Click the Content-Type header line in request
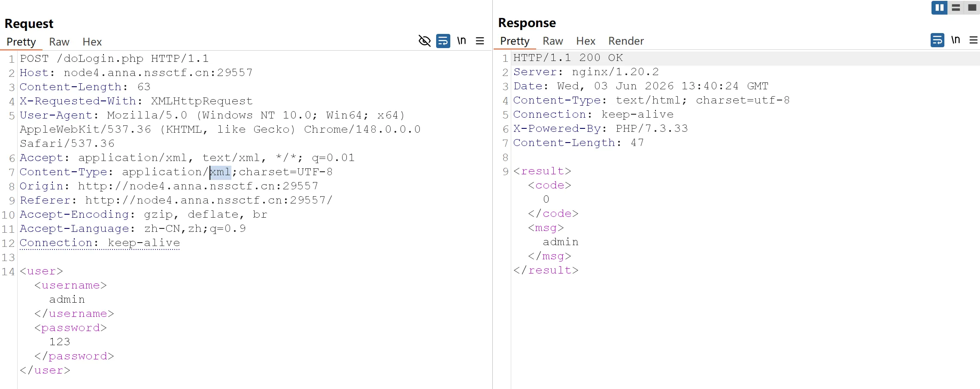The width and height of the screenshot is (980, 389). (176, 172)
